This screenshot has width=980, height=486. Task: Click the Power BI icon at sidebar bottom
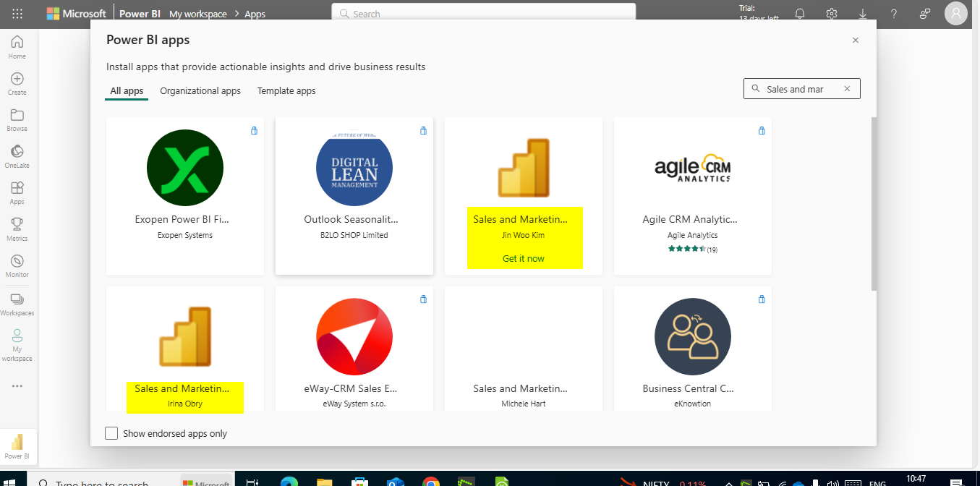17,446
